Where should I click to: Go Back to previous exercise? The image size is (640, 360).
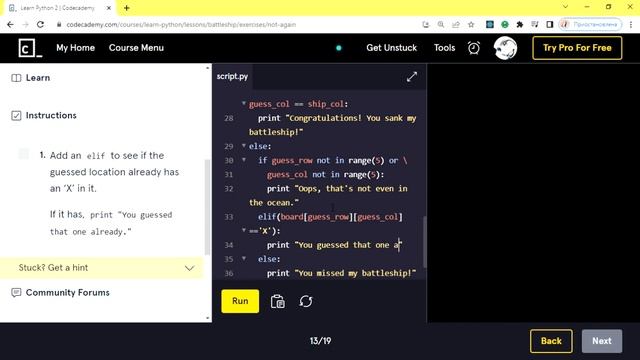pyautogui.click(x=551, y=341)
